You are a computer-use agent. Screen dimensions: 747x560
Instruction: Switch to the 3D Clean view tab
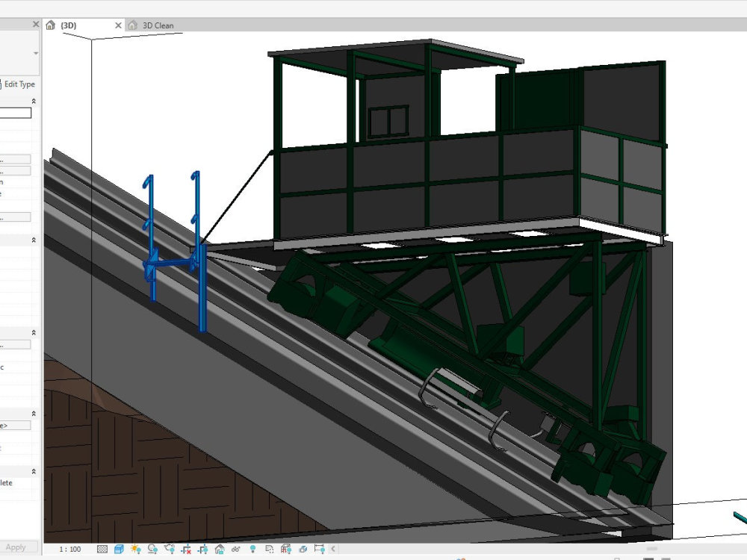coord(158,25)
